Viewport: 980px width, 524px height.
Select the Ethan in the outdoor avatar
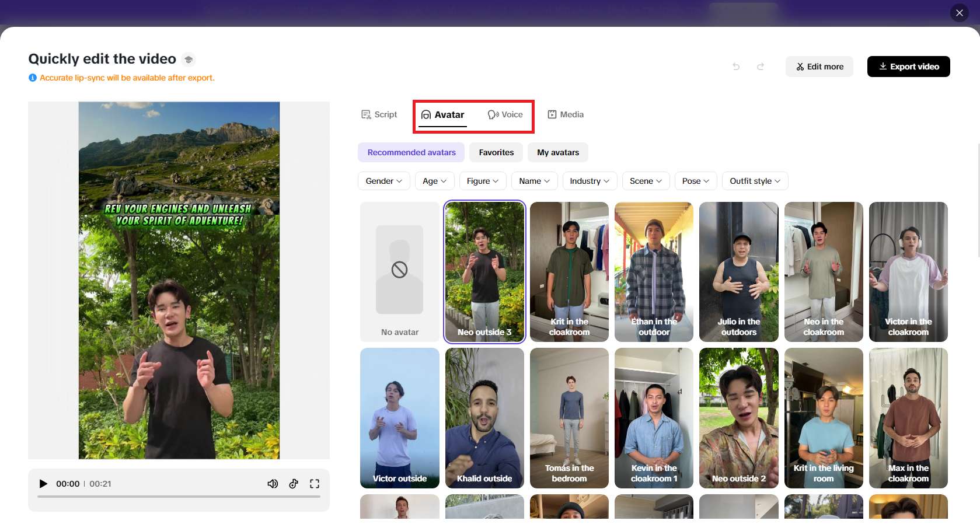point(654,272)
